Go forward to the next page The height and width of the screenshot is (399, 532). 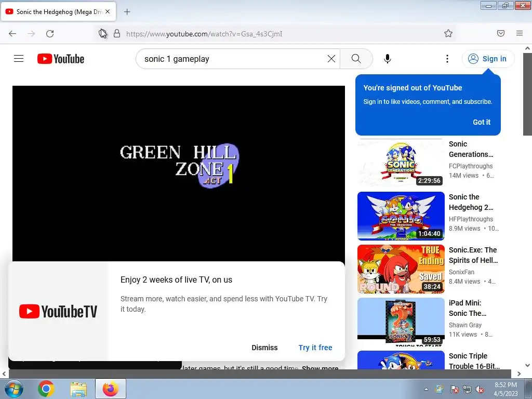coord(31,34)
